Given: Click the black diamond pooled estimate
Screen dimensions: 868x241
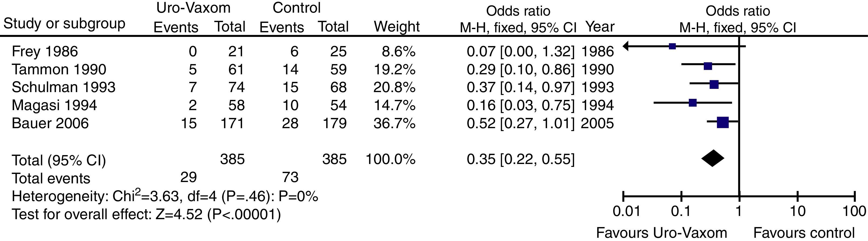Looking at the screenshot, I should point(713,158).
